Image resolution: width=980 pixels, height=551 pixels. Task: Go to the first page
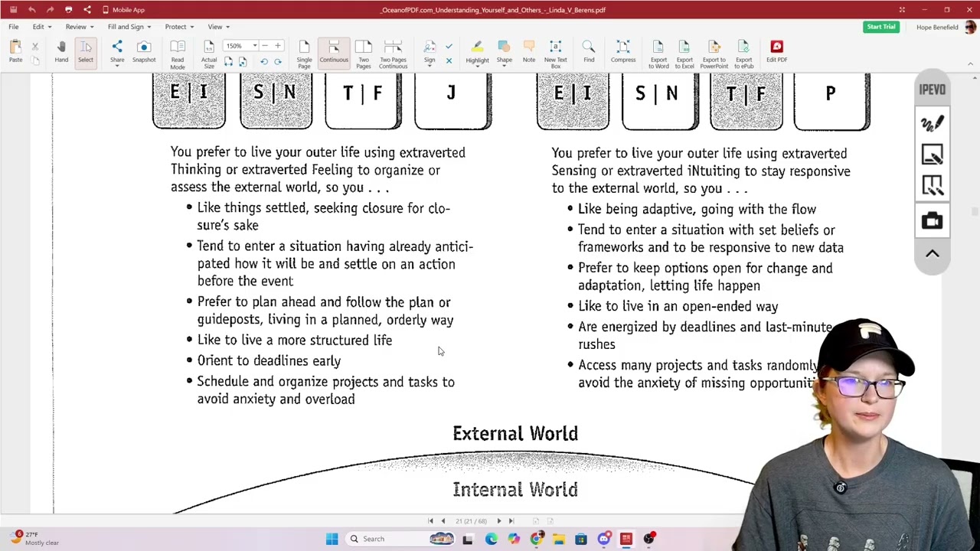pos(430,521)
